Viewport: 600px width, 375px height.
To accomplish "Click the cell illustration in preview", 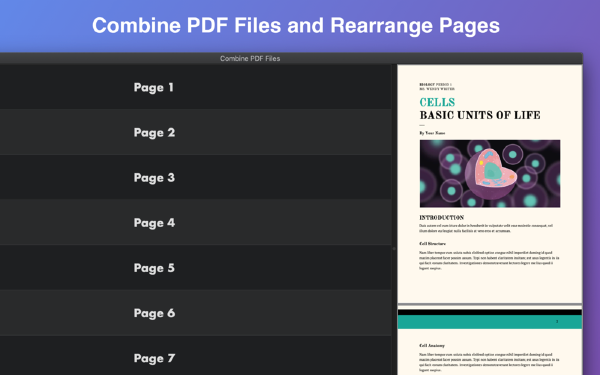I will [490, 173].
